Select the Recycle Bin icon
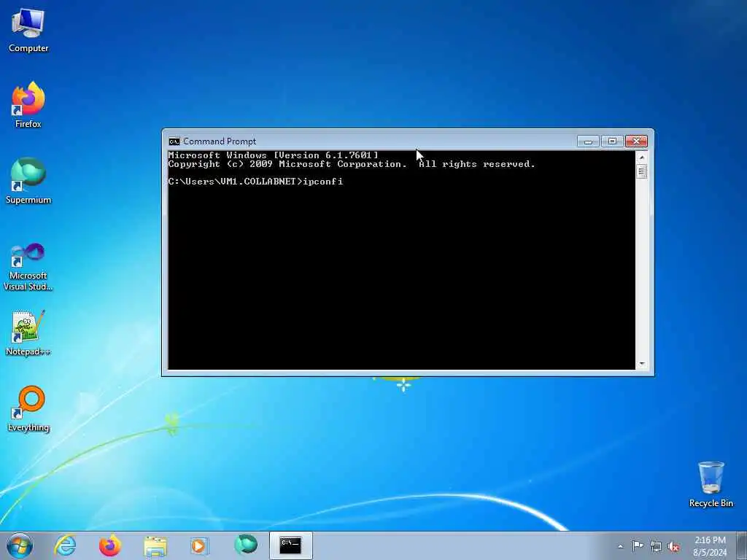 click(x=711, y=484)
